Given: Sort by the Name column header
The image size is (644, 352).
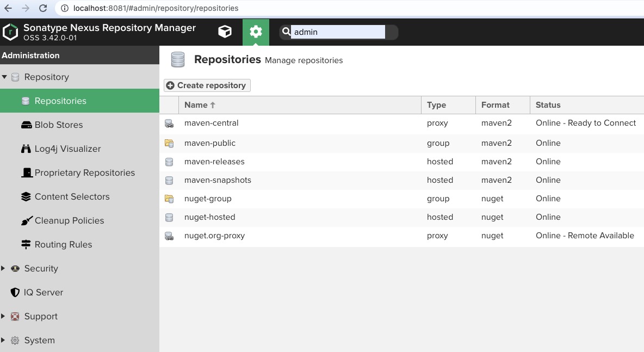Looking at the screenshot, I should pyautogui.click(x=196, y=105).
